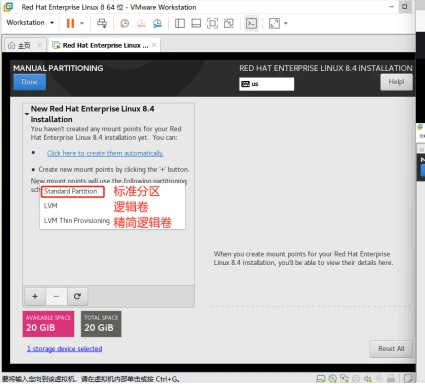Click the printer status icon

[356, 379]
